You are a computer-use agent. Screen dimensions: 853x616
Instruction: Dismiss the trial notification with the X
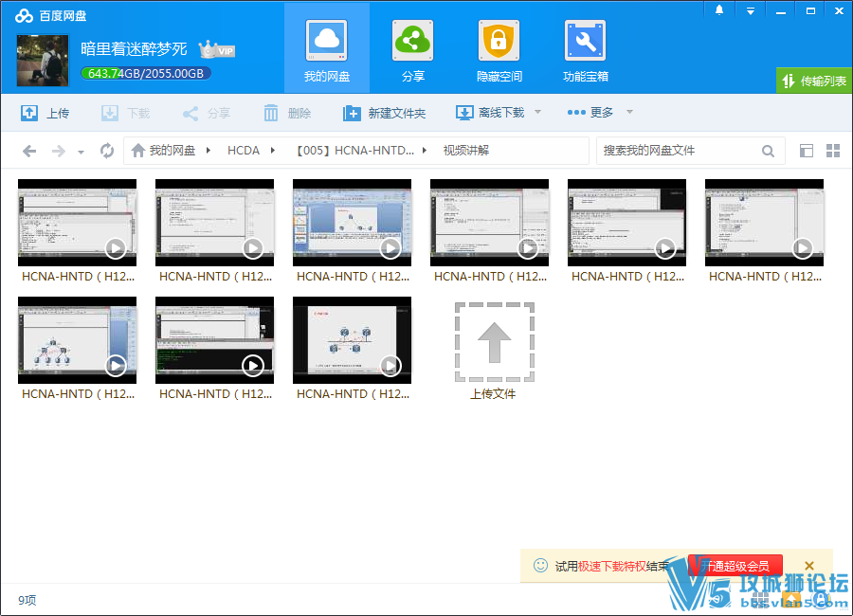pos(809,566)
